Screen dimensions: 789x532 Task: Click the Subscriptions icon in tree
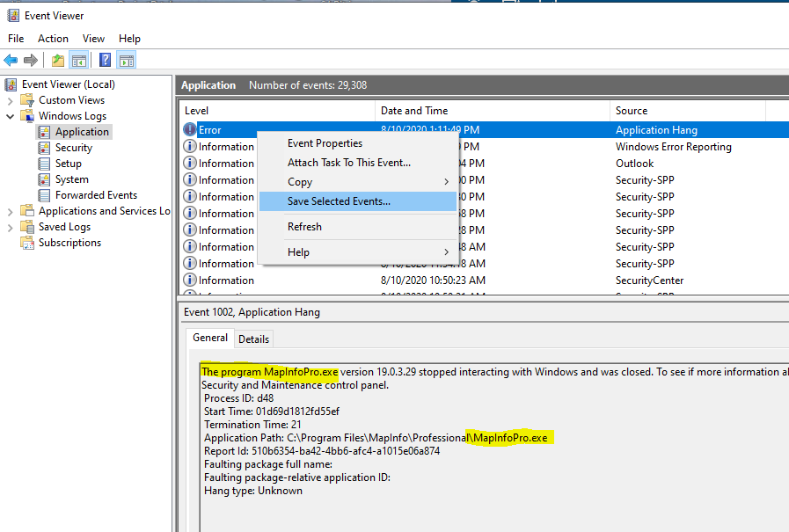[x=27, y=243]
